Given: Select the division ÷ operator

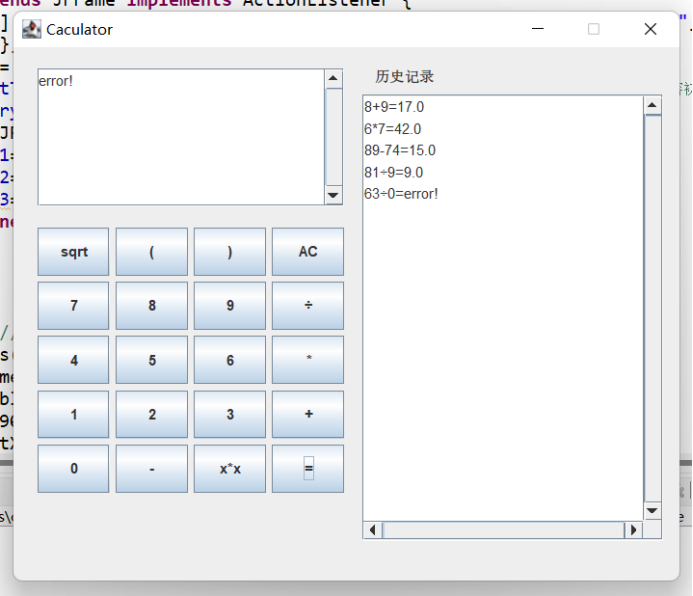Looking at the screenshot, I should pyautogui.click(x=308, y=306).
